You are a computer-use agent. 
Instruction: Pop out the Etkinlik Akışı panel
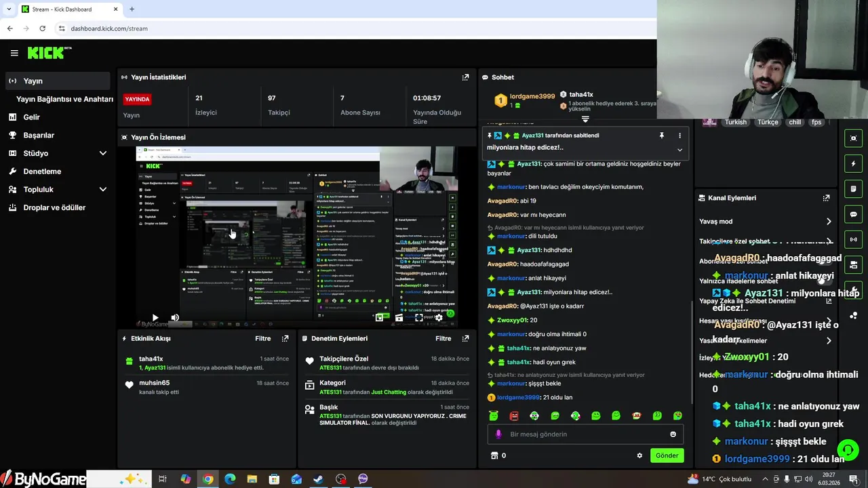click(285, 338)
